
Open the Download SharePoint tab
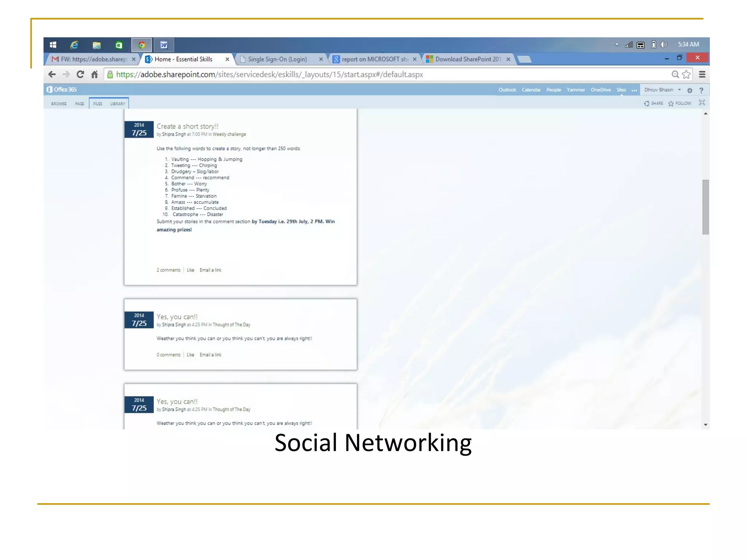coord(468,59)
